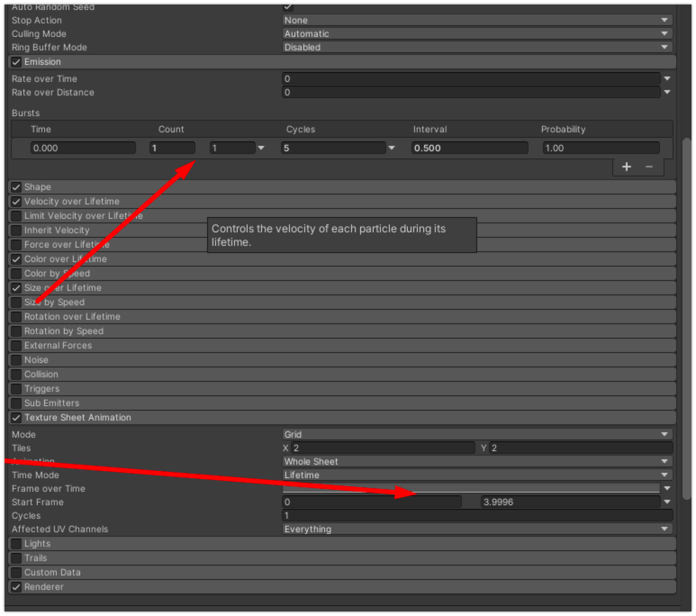The width and height of the screenshot is (696, 616).
Task: Open the Time Mode Lifetime dropdown
Action: pos(477,475)
